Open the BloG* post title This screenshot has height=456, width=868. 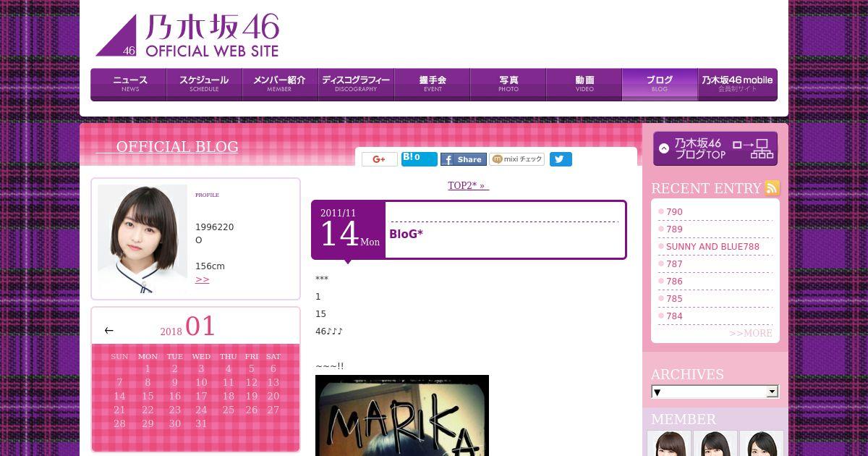tap(407, 234)
